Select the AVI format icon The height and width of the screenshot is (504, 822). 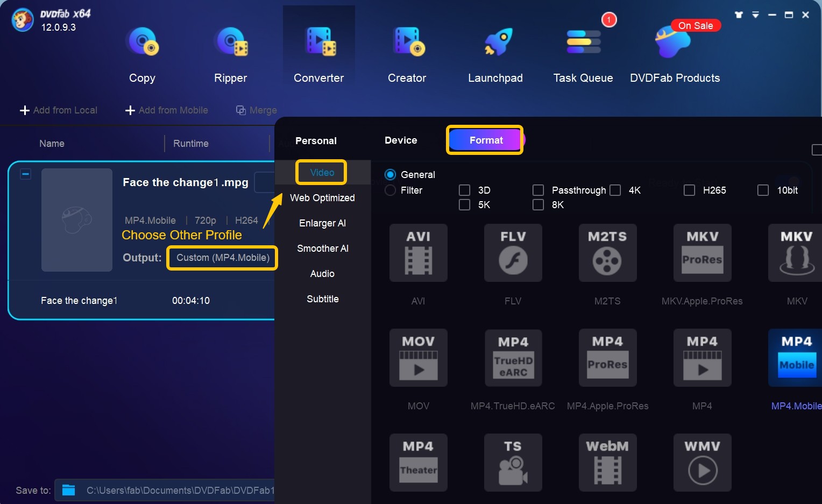[x=418, y=253]
